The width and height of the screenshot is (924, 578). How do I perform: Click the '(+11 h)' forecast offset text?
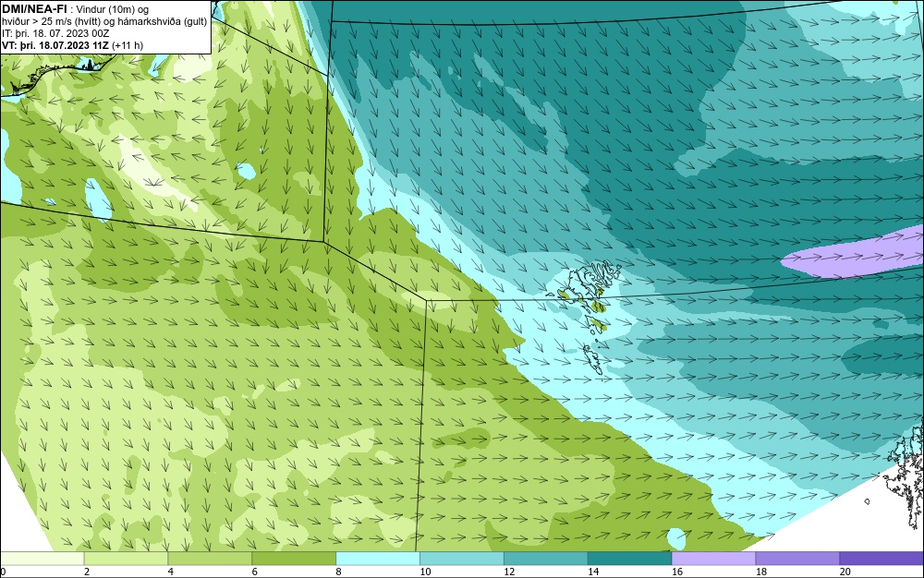pos(128,45)
